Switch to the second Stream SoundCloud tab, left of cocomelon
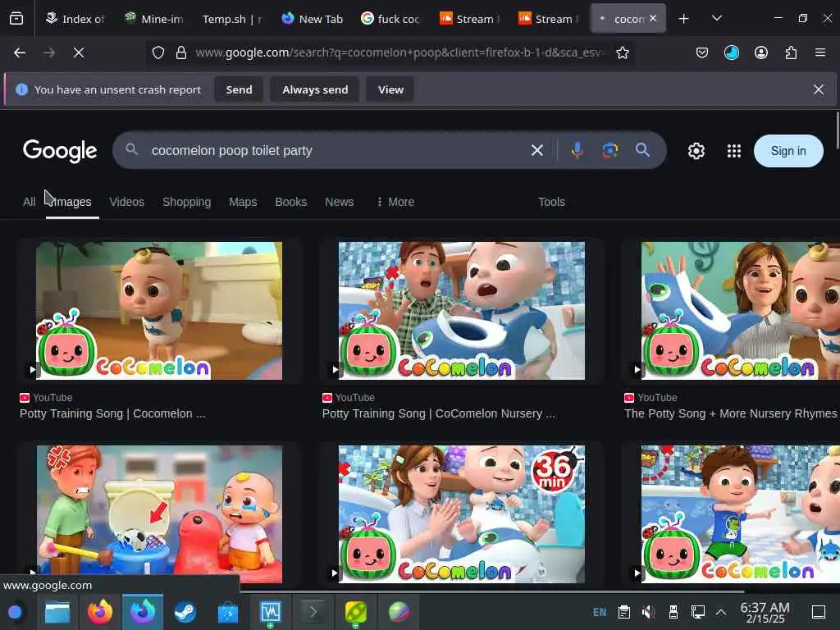Screen dimensions: 840x630 [x=549, y=19]
